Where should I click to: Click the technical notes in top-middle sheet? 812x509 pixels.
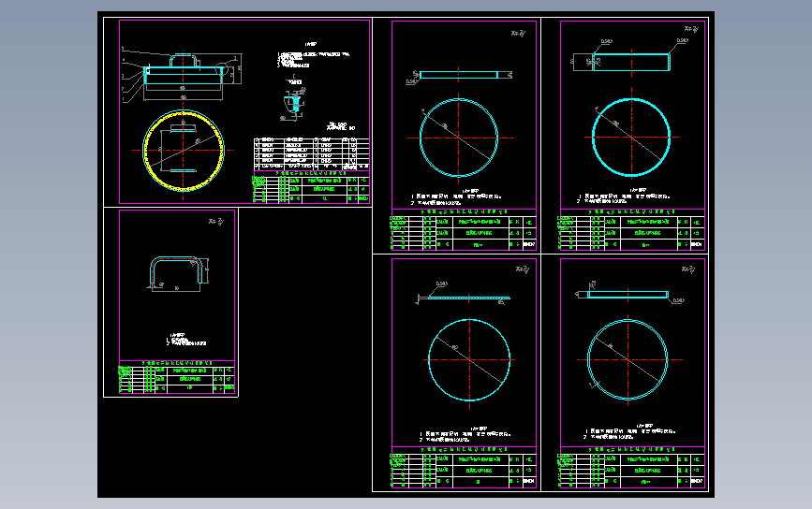click(457, 198)
